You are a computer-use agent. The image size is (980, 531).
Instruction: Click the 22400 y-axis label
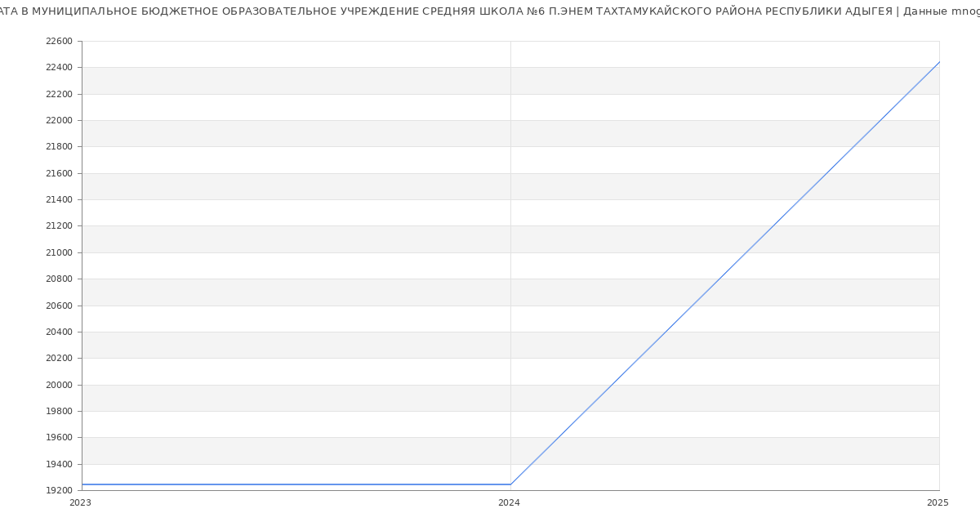(58, 68)
